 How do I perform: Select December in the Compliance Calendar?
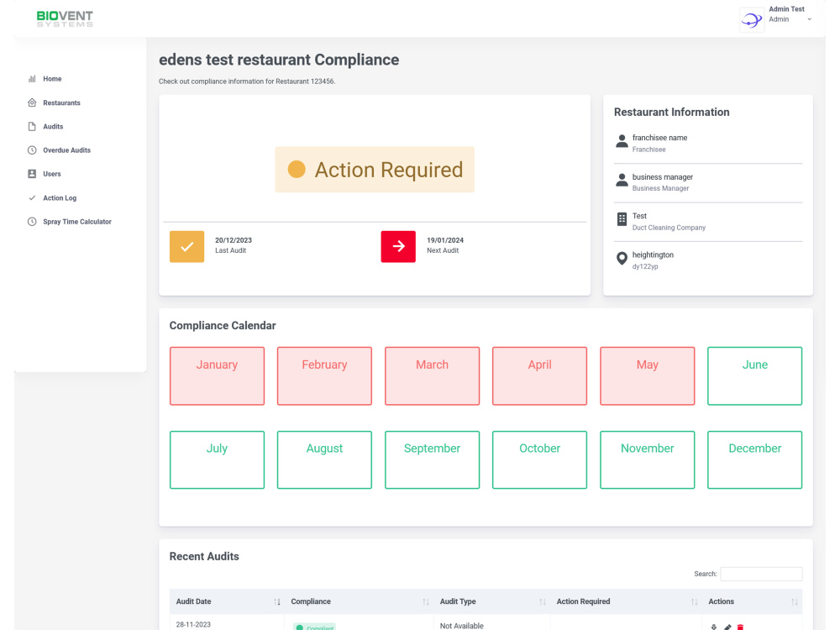(755, 459)
